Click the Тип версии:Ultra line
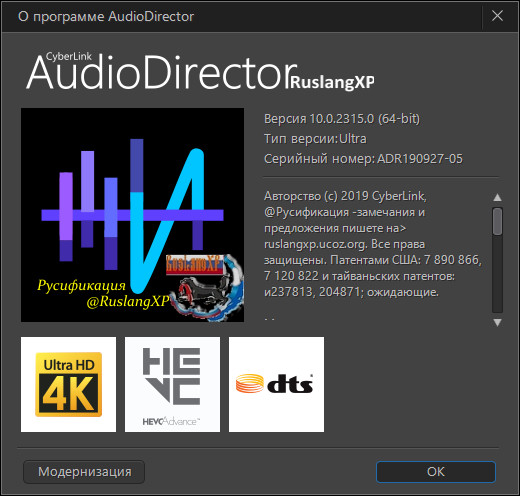This screenshot has width=520, height=496. click(x=315, y=138)
